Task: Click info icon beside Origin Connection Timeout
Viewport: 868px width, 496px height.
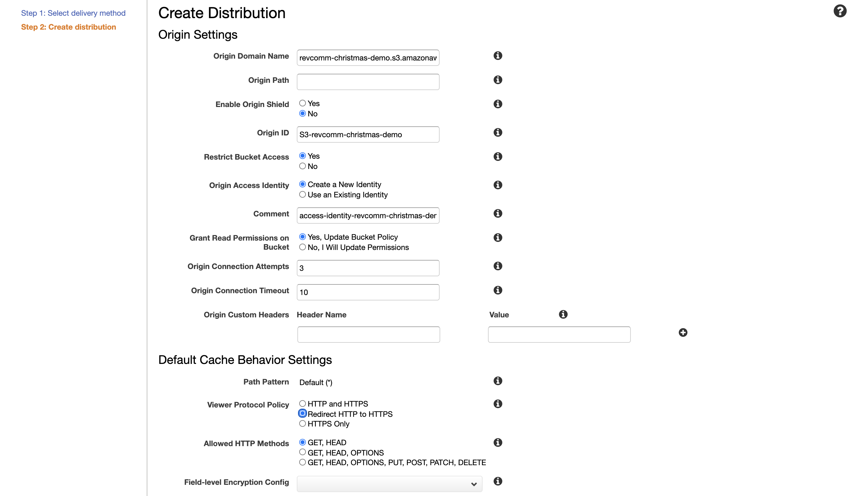Action: 498,290
